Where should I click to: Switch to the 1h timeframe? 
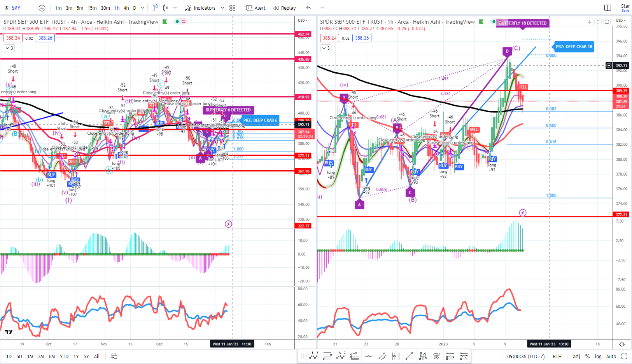(x=117, y=8)
